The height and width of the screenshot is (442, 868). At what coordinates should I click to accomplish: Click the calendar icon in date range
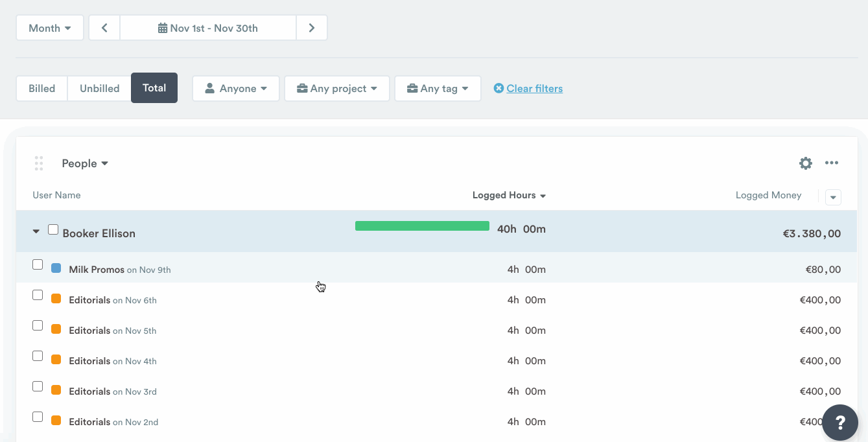(x=163, y=29)
